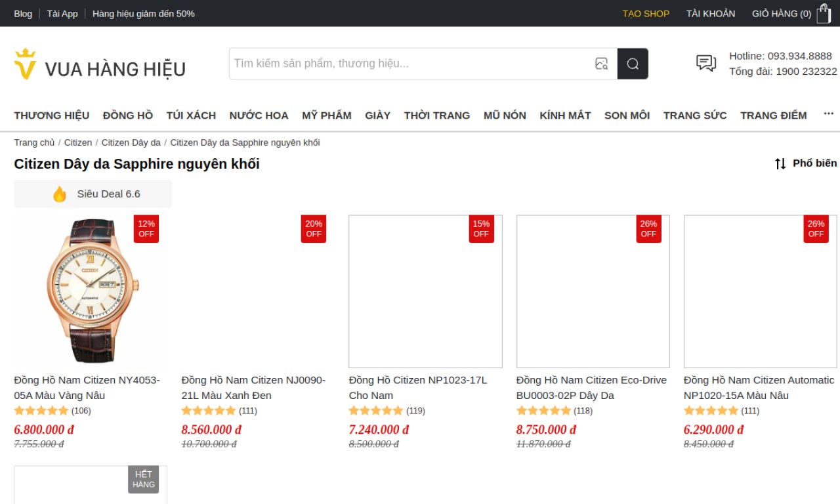Open the TÀI KHOẢN account link
This screenshot has width=840, height=504.
(x=711, y=13)
